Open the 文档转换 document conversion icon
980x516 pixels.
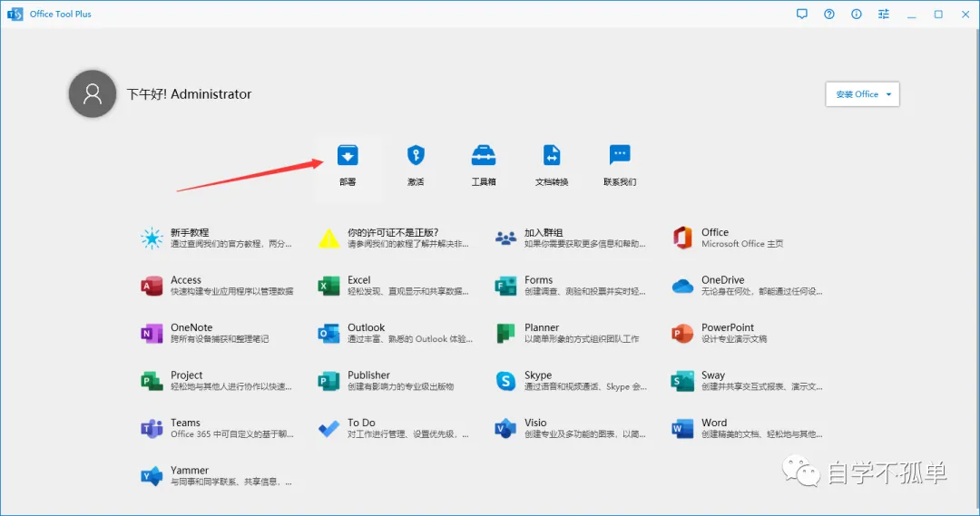point(552,155)
